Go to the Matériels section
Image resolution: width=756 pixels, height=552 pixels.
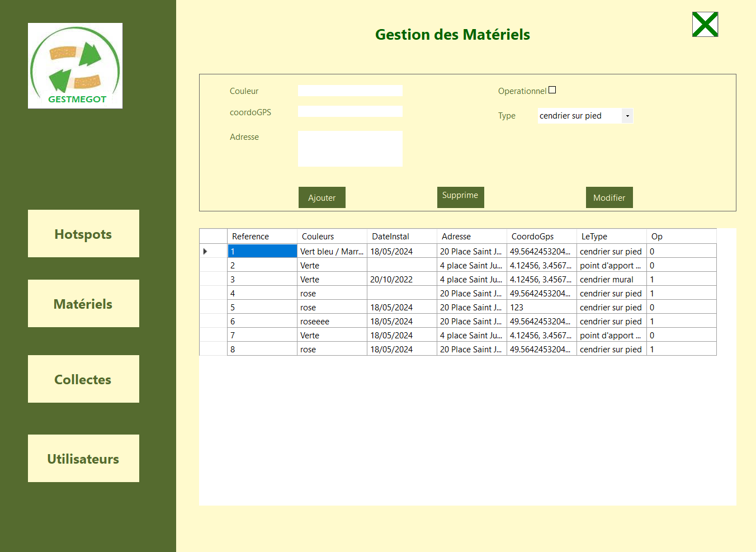point(83,304)
